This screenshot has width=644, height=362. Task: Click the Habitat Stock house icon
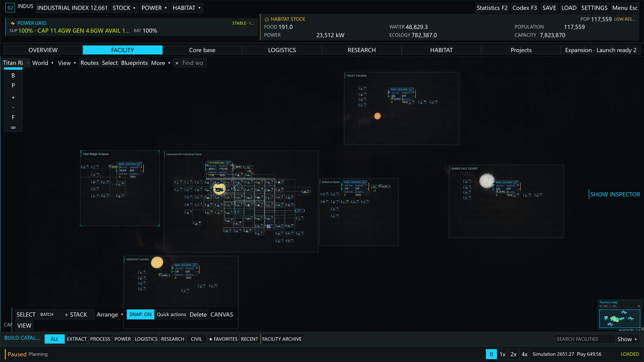pyautogui.click(x=267, y=19)
